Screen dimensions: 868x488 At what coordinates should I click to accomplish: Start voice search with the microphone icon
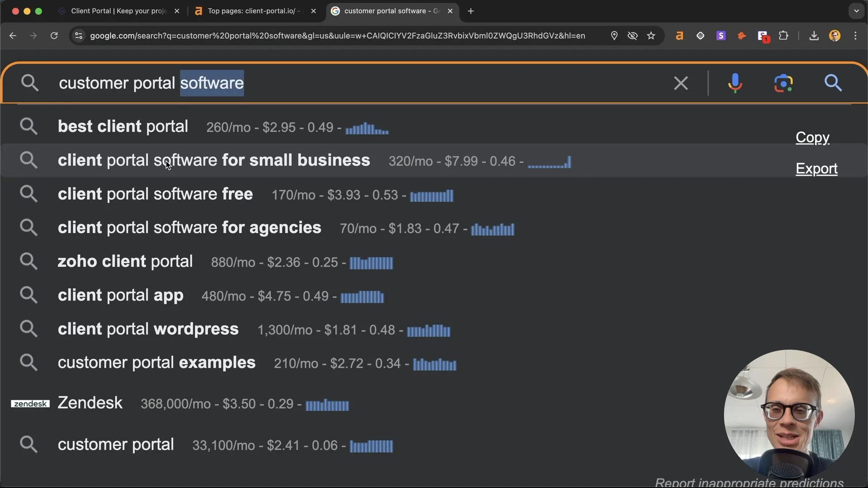click(x=735, y=83)
